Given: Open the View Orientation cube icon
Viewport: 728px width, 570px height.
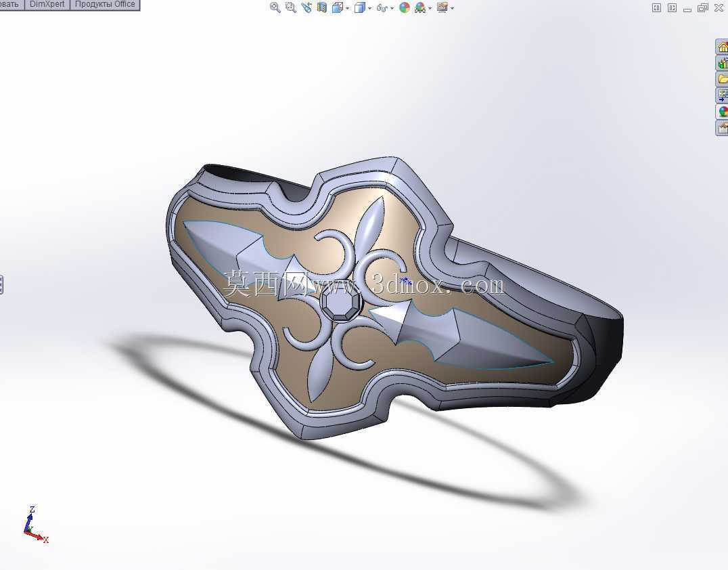Looking at the screenshot, I should (338, 7).
